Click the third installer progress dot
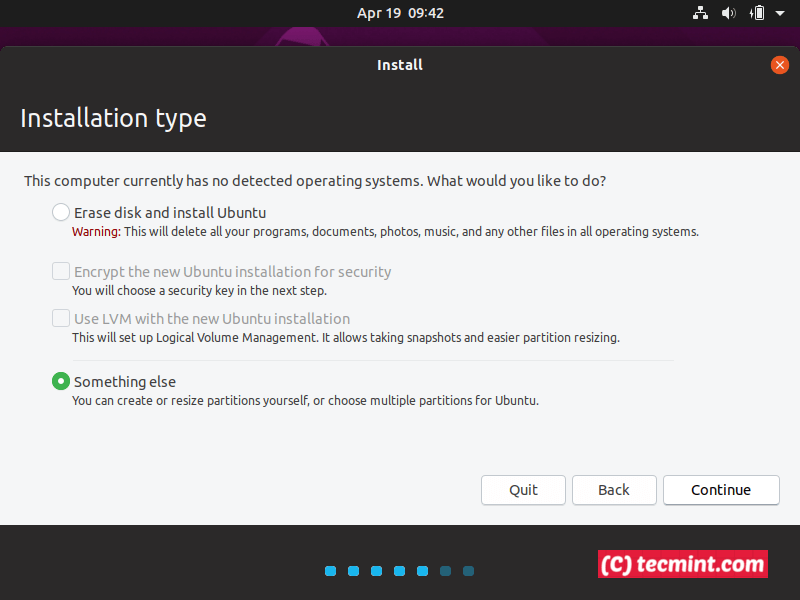The image size is (800, 600). tap(377, 571)
